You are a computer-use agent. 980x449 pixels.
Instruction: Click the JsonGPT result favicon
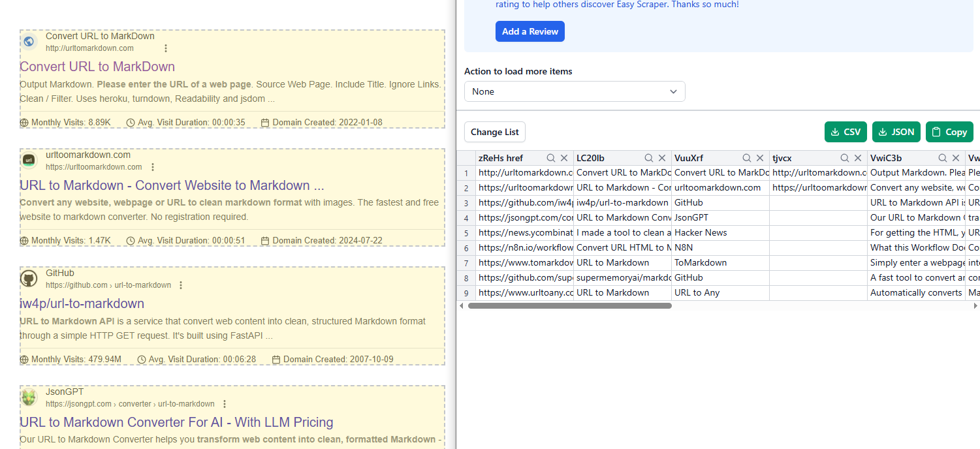(29, 397)
